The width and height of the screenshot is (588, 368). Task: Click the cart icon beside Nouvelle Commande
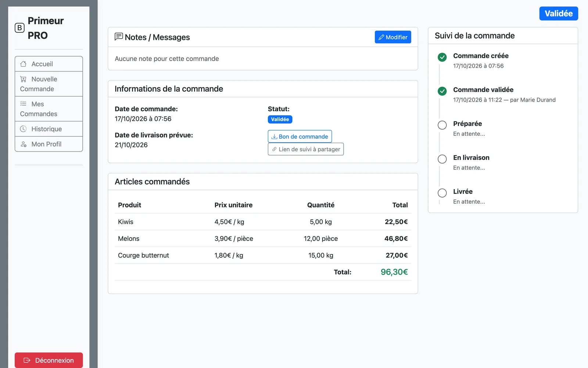(x=24, y=79)
